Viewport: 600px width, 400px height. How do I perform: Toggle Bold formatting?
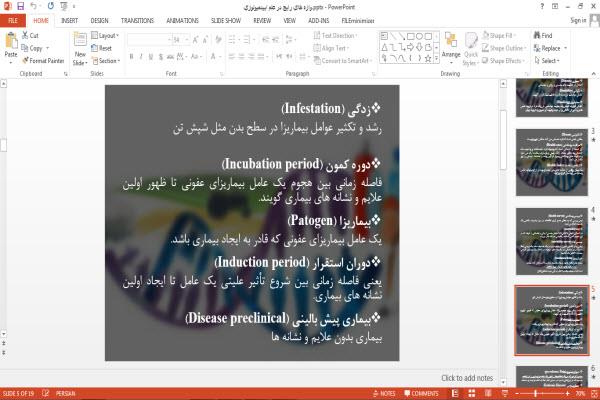(131, 57)
